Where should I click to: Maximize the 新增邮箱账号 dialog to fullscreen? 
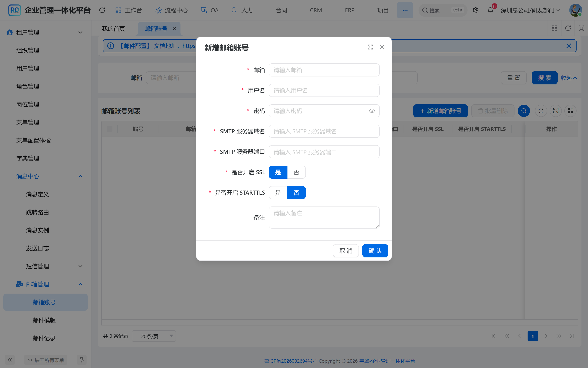point(370,47)
